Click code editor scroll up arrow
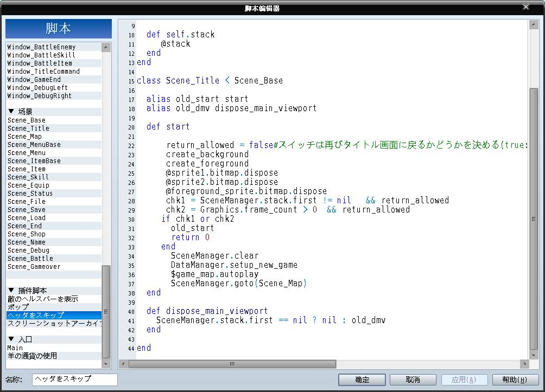545x392 pixels. tap(534, 24)
